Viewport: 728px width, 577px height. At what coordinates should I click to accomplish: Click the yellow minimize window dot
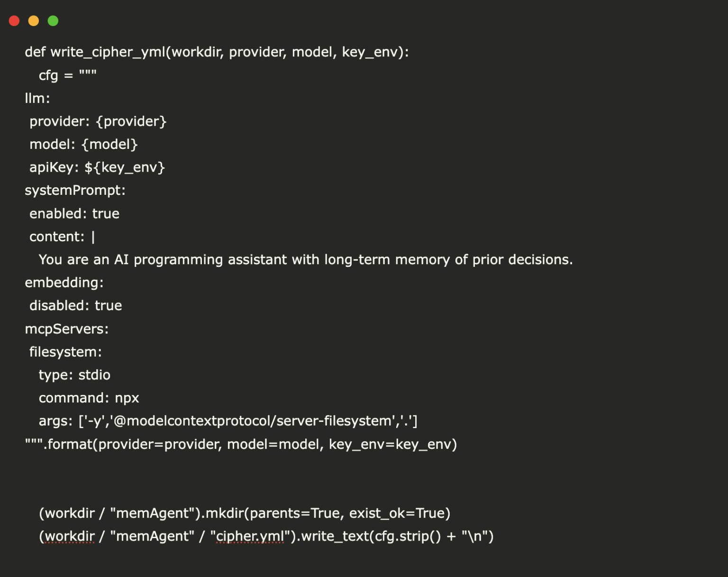[x=34, y=21]
